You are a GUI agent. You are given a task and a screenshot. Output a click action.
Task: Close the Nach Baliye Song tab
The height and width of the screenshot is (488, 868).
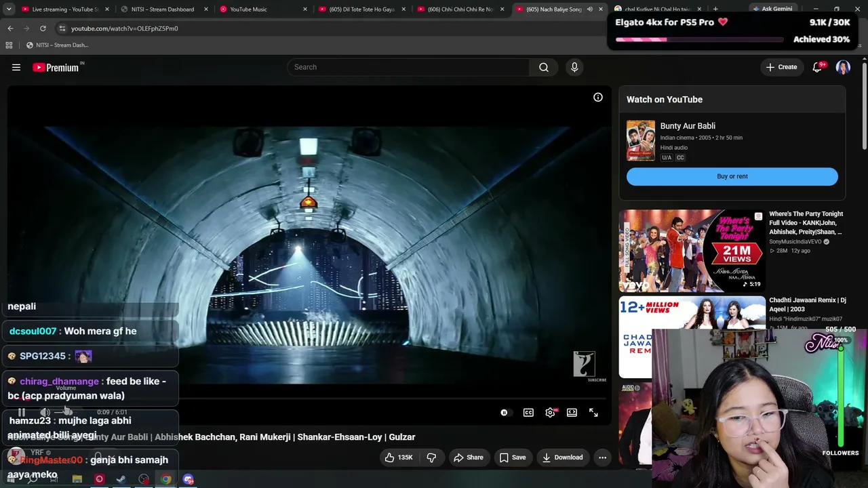click(600, 9)
